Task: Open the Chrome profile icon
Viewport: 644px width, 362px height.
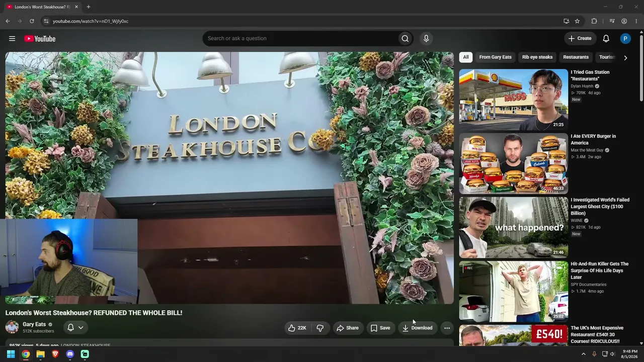Action: (624, 21)
